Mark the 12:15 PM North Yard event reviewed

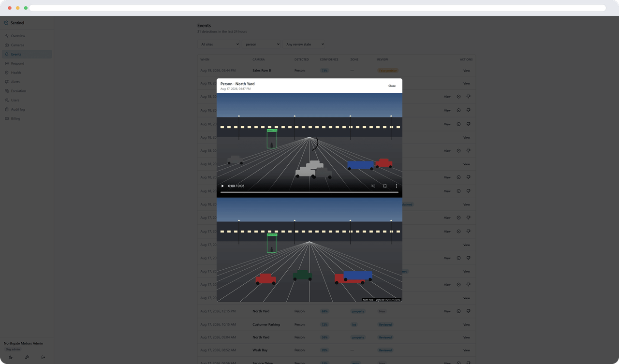(458, 311)
